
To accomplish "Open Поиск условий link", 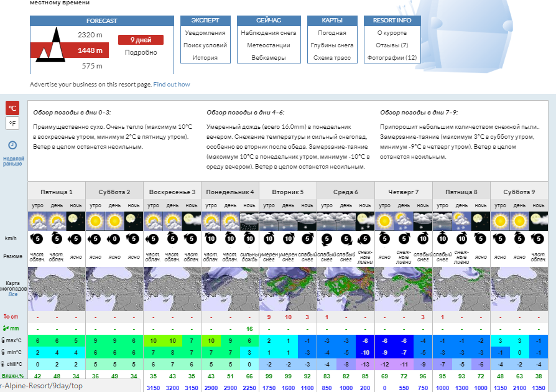I will [x=205, y=45].
